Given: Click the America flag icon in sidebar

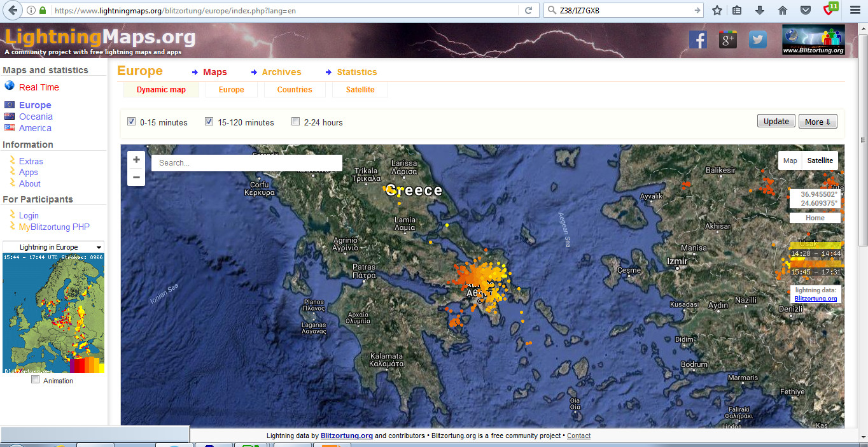Looking at the screenshot, I should 10,128.
